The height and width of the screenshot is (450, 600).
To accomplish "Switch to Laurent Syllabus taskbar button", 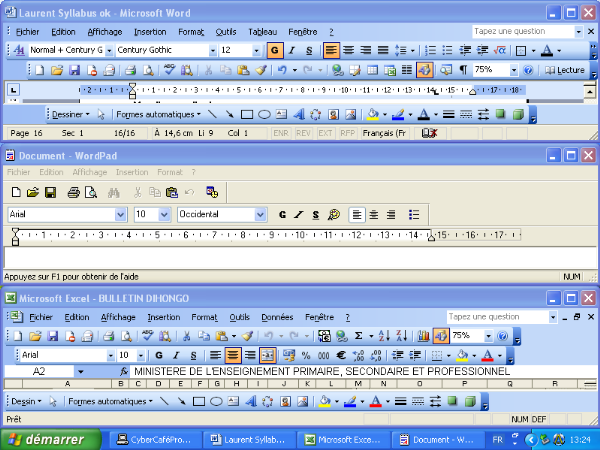I will click(248, 440).
